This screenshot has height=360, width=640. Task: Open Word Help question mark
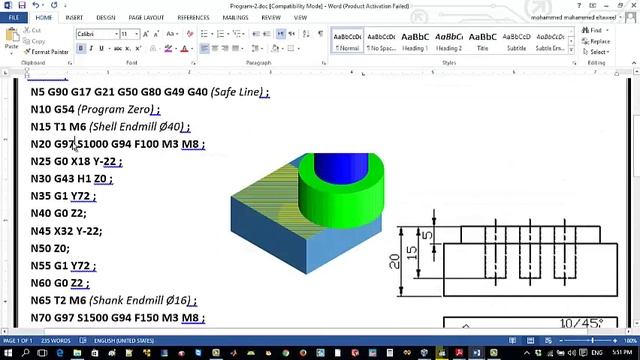pyautogui.click(x=579, y=6)
